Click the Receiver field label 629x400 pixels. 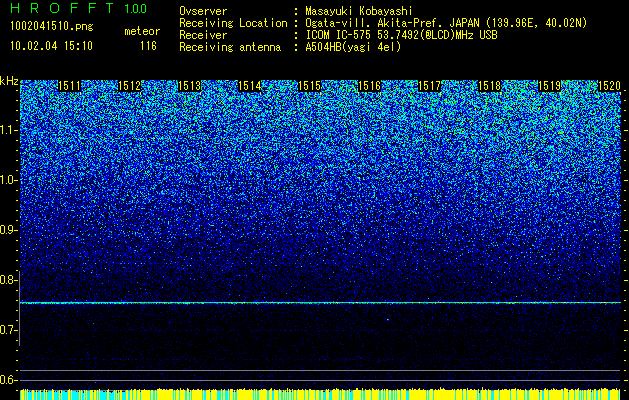(x=203, y=35)
